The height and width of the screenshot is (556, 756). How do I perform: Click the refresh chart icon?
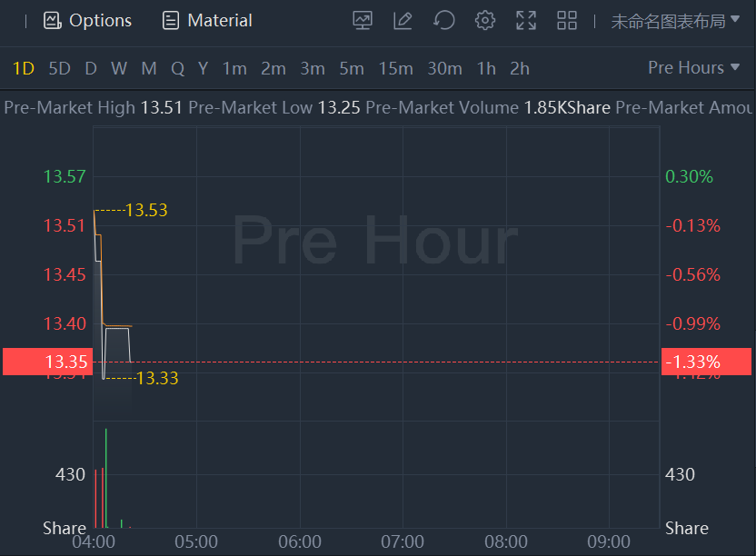[x=444, y=20]
